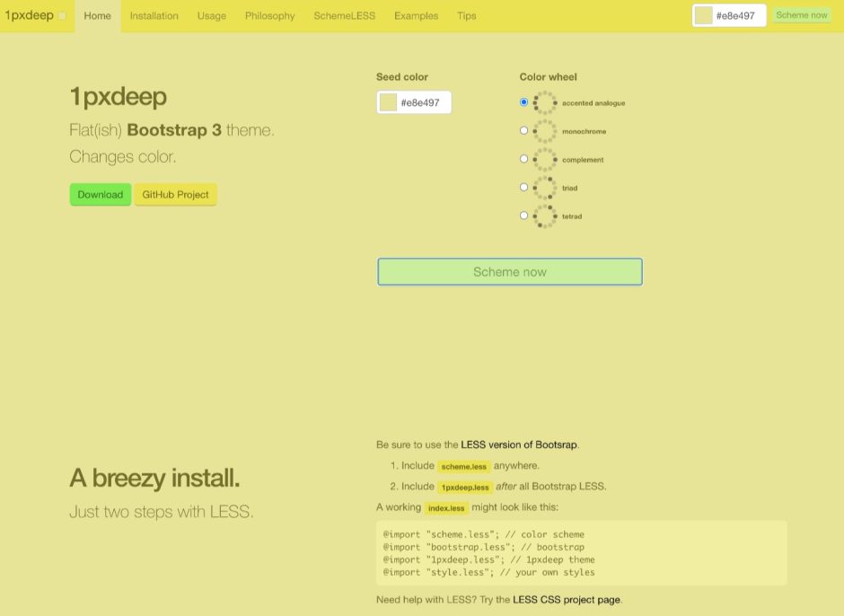Select the monochrome radio button

point(524,130)
